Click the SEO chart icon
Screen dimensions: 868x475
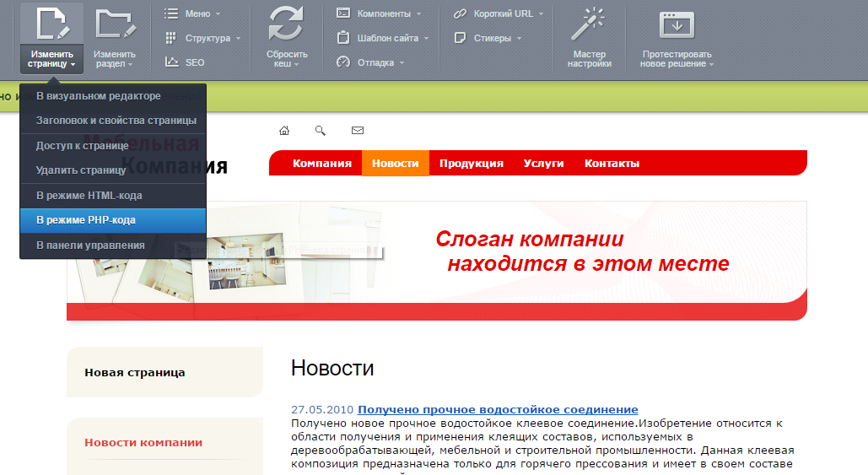click(171, 62)
